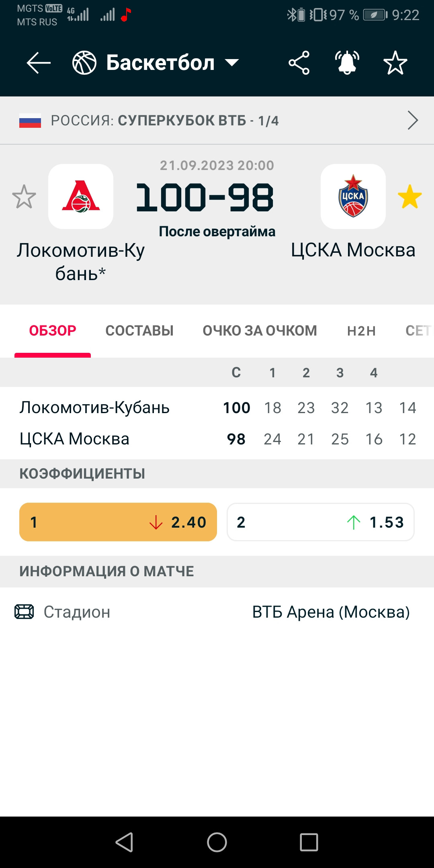The height and width of the screenshot is (868, 434).
Task: Switch to the Составы tab
Action: click(x=139, y=331)
